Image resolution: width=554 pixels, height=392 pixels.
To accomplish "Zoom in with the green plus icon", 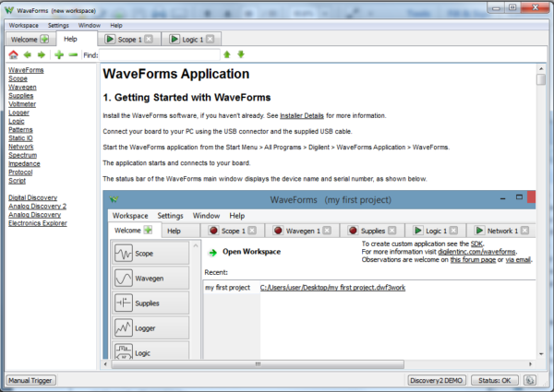I will point(59,54).
